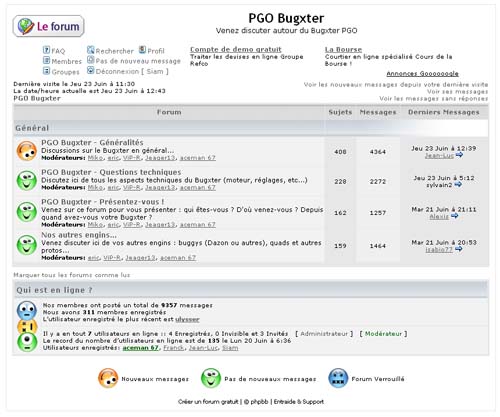Open the PGO Bugxter - Présentez-vous ! forum
This screenshot has width=500, height=417.
(103, 202)
